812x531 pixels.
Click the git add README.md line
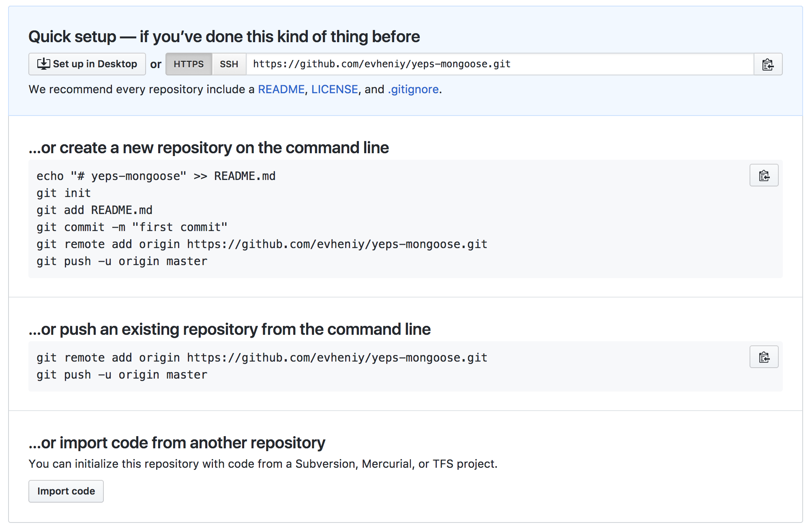click(95, 210)
